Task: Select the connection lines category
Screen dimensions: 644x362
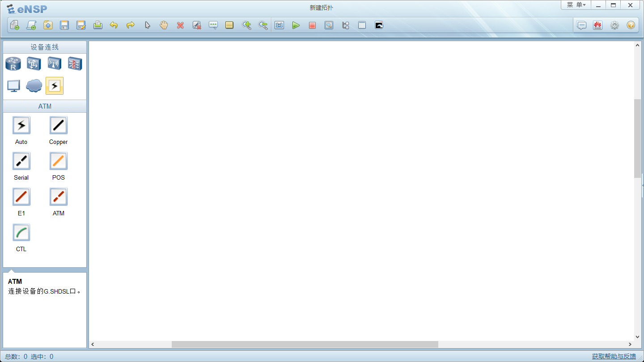Action: click(55, 86)
